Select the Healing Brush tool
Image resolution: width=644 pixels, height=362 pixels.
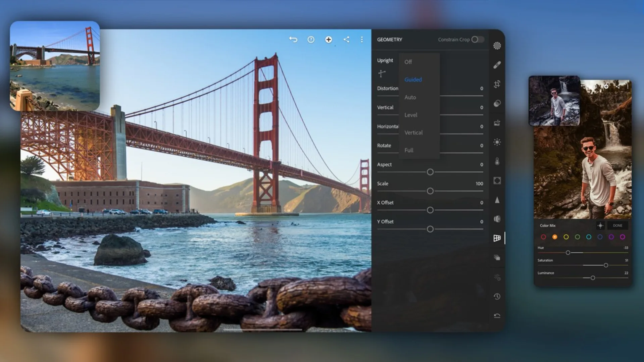coord(497,65)
